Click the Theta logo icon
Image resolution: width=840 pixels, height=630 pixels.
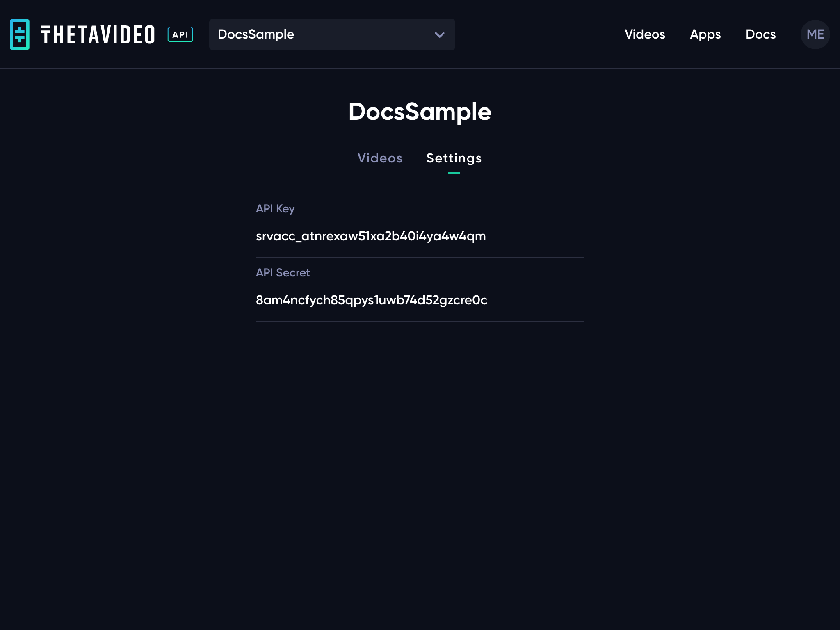click(x=19, y=34)
